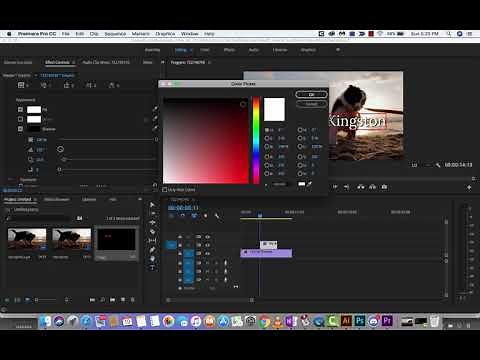Select the G radio button in Color Picker
This screenshot has height=360, width=480.
coord(267,165)
